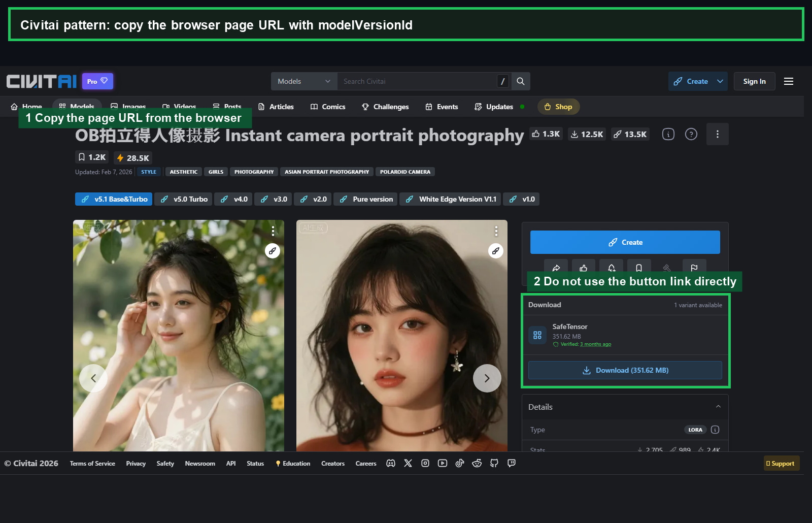Open the Twitch footer icon
Image resolution: width=812 pixels, height=523 pixels.
pos(512,463)
